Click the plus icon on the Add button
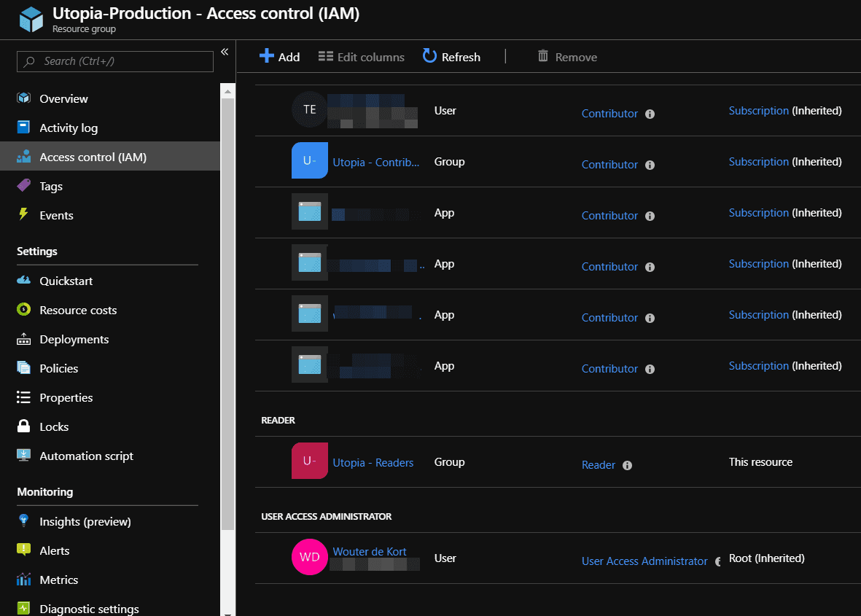The width and height of the screenshot is (861, 616). point(266,56)
